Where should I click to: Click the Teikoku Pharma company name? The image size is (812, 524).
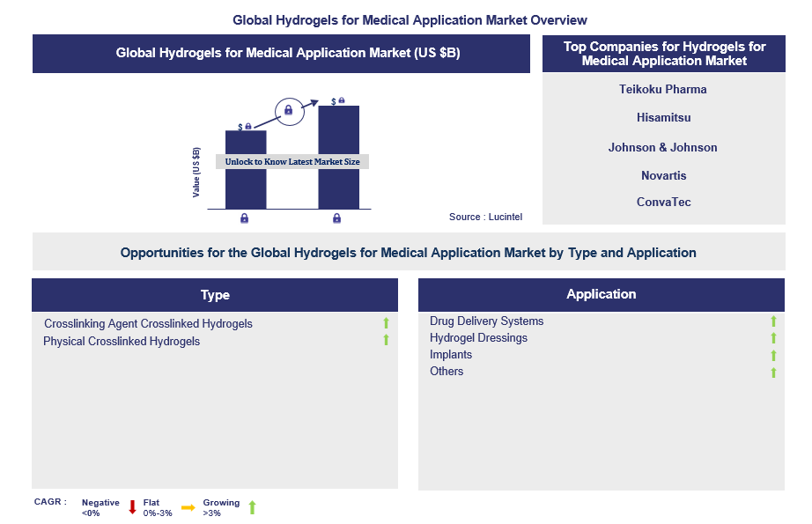(663, 89)
